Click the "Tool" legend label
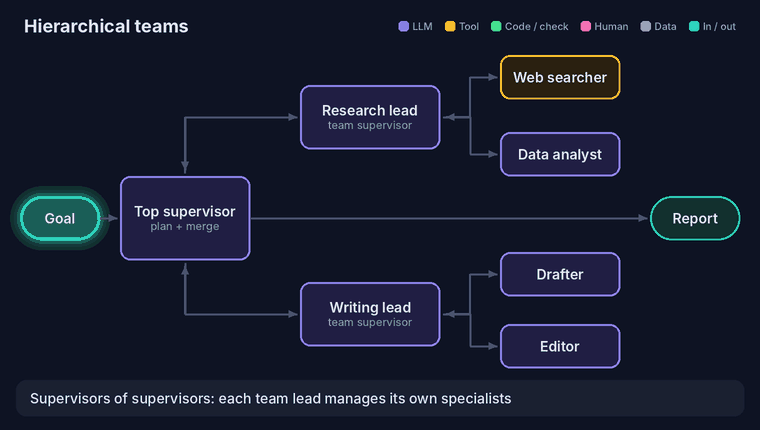 [x=469, y=26]
